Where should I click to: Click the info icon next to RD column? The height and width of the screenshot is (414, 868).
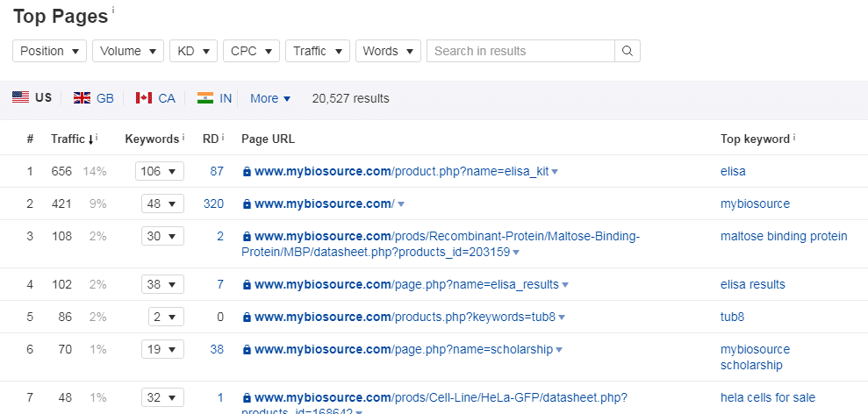pos(223,138)
